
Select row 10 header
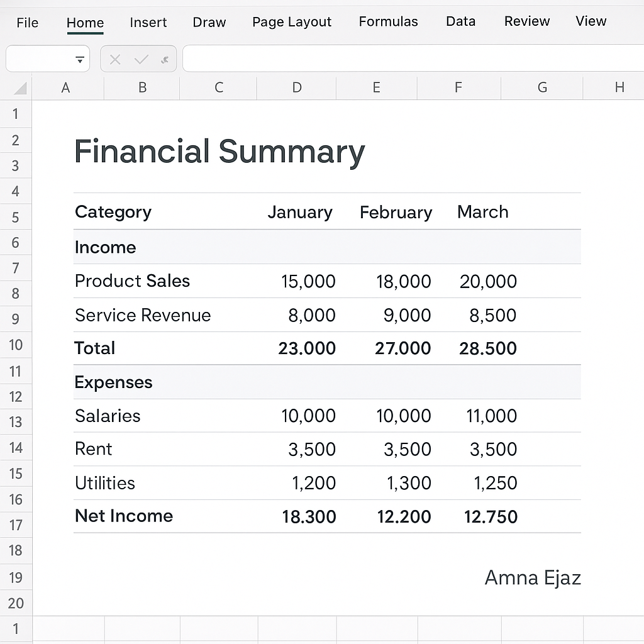16,345
